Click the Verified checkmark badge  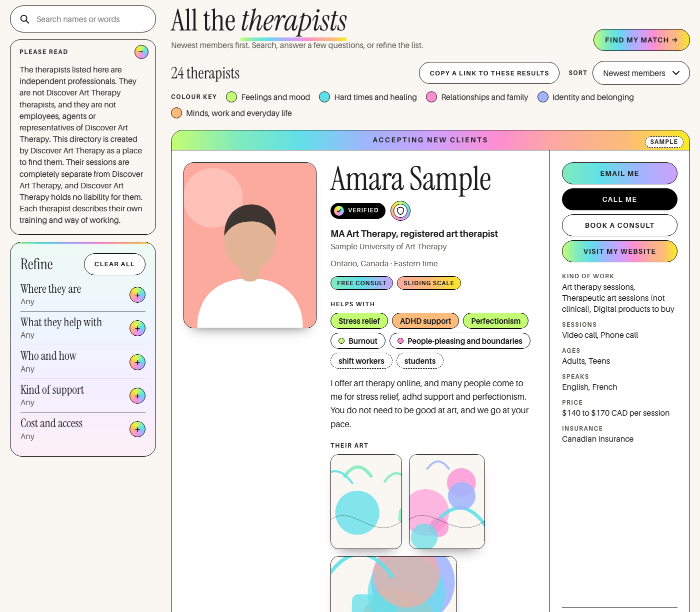tap(358, 211)
